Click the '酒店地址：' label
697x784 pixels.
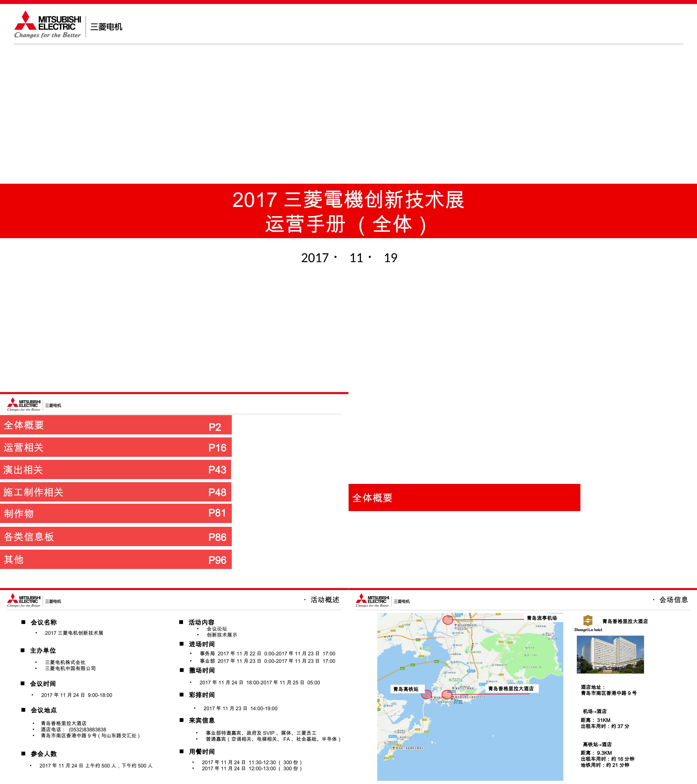click(x=593, y=687)
